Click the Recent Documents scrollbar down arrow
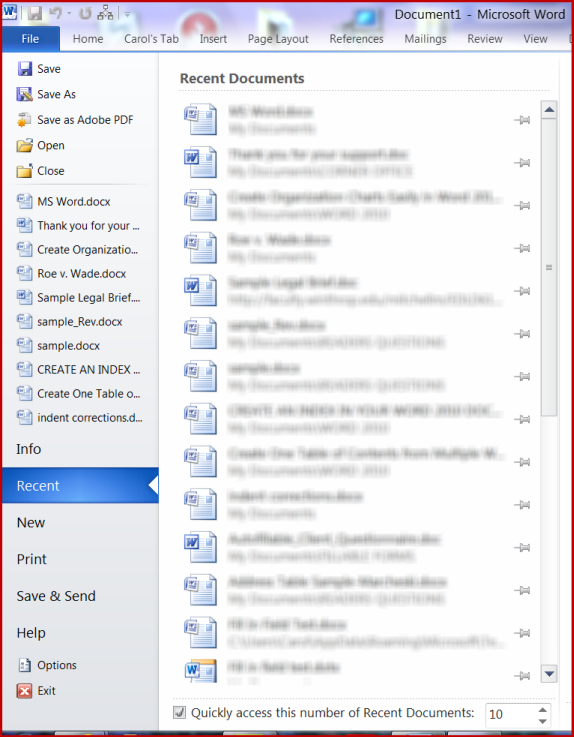Image resolution: width=574 pixels, height=737 pixels. tap(549, 674)
